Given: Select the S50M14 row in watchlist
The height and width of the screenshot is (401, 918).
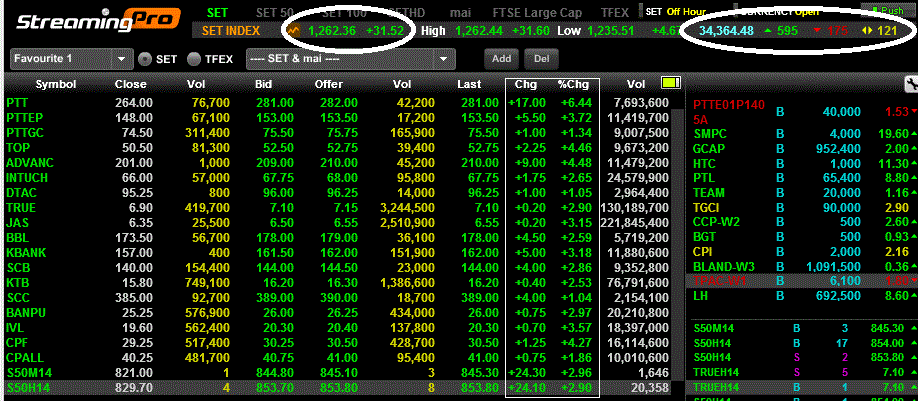Looking at the screenshot, I should pos(337,373).
